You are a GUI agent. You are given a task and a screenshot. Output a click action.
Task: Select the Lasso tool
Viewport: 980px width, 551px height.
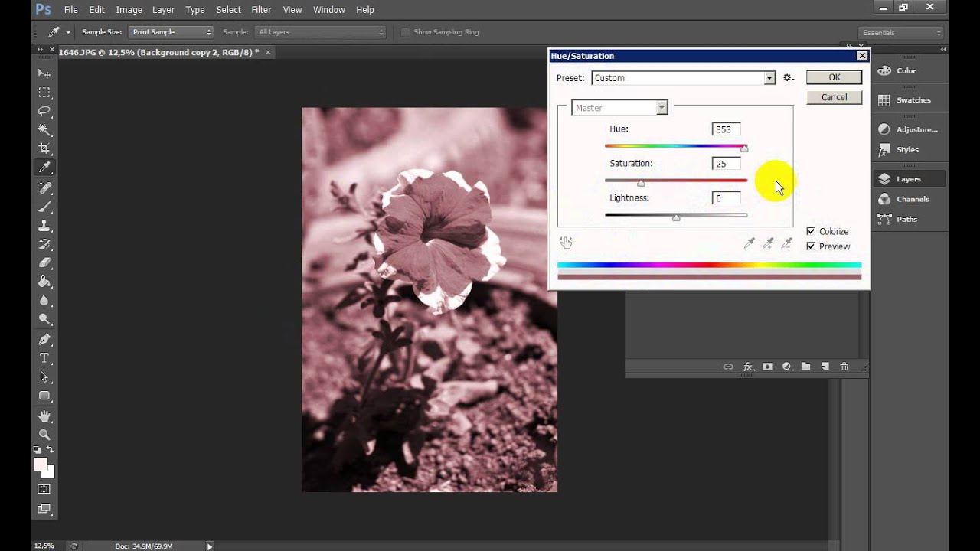[44, 111]
